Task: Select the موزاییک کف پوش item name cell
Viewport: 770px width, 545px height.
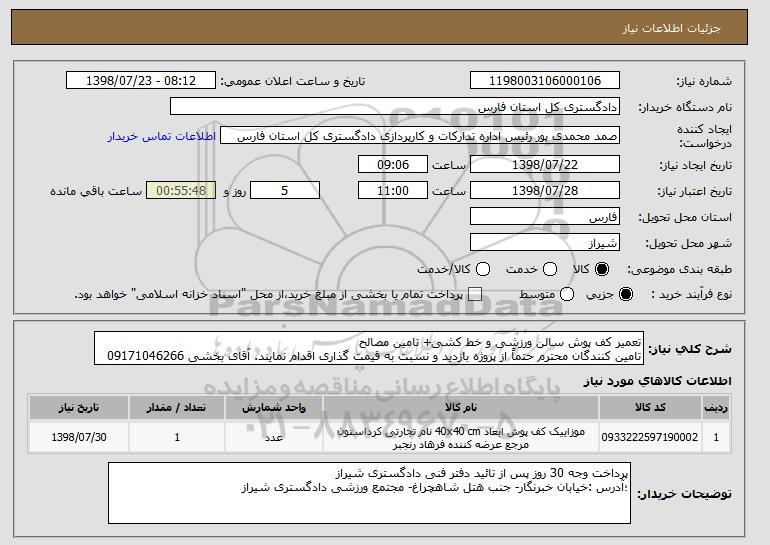Action: pos(461,437)
